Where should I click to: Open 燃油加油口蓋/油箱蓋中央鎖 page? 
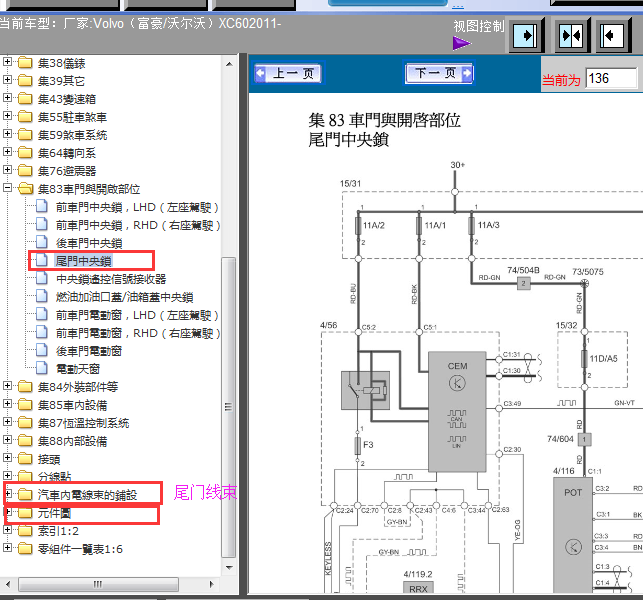click(x=124, y=297)
